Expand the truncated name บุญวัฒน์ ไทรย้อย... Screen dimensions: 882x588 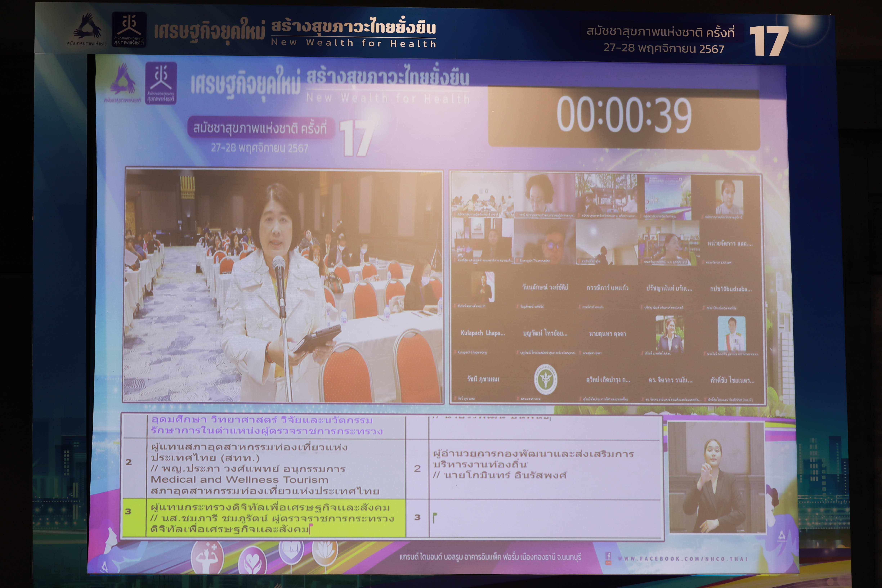(546, 333)
